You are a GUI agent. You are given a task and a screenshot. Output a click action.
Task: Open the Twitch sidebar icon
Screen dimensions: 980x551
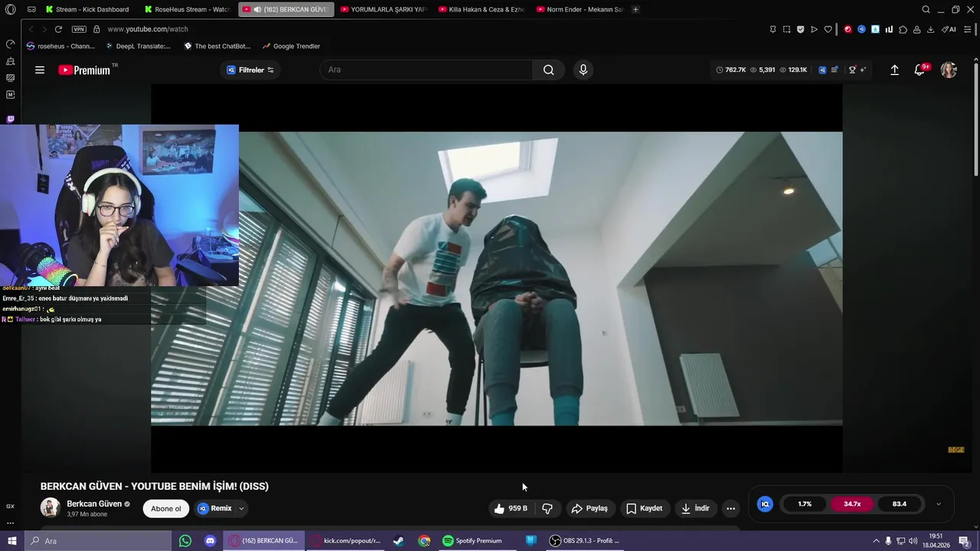(10, 119)
